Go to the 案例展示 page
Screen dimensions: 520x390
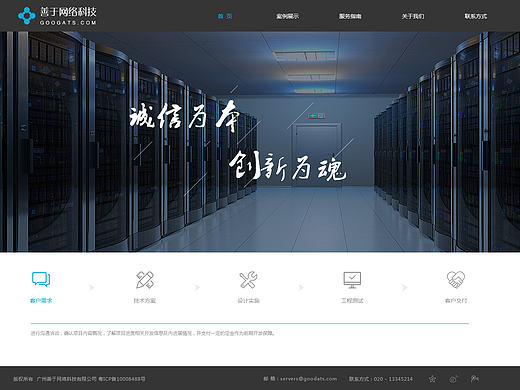[x=287, y=16]
